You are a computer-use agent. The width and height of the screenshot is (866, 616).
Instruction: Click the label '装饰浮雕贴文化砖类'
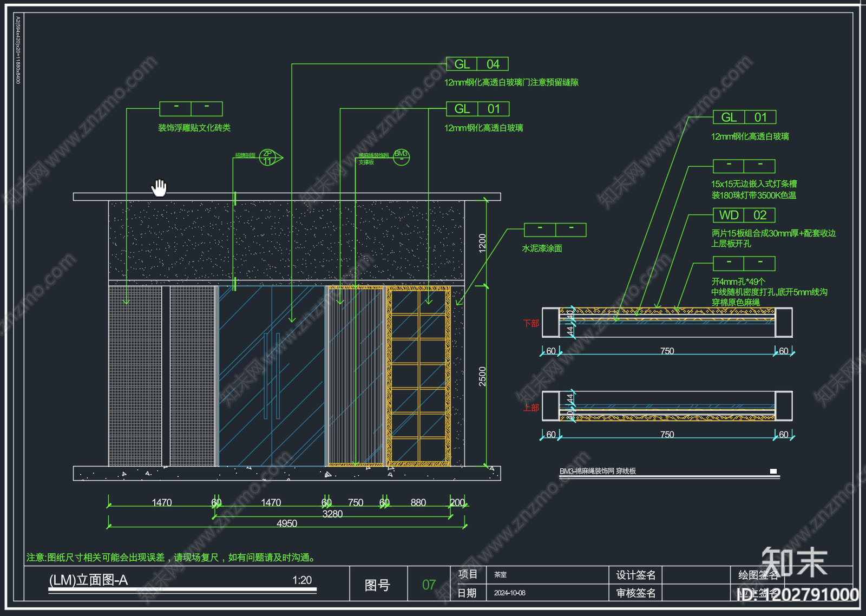(x=194, y=128)
